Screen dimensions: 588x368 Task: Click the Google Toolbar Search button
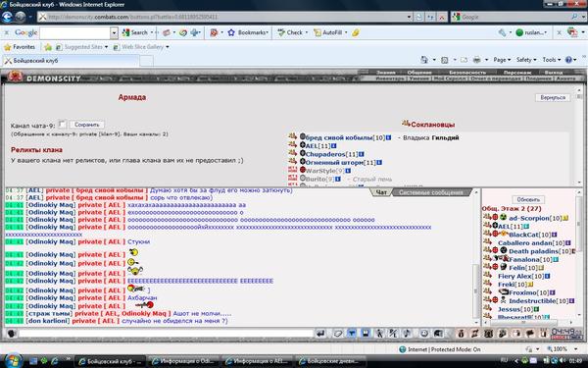pos(135,32)
